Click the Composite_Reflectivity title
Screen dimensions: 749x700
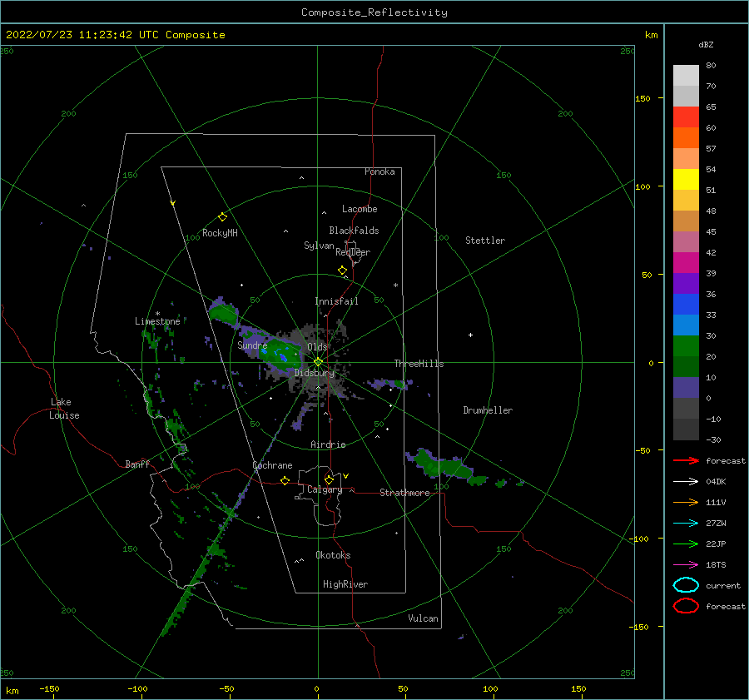(374, 12)
